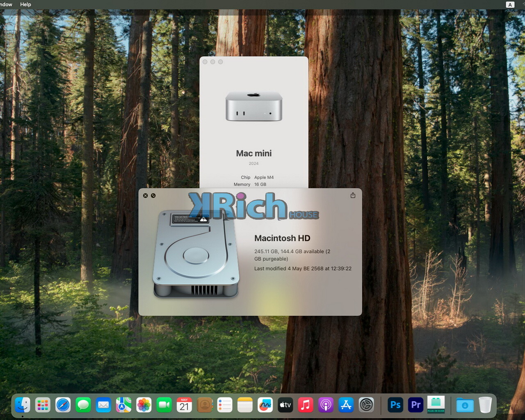Open the Downloads folder in the Dock

point(465,405)
